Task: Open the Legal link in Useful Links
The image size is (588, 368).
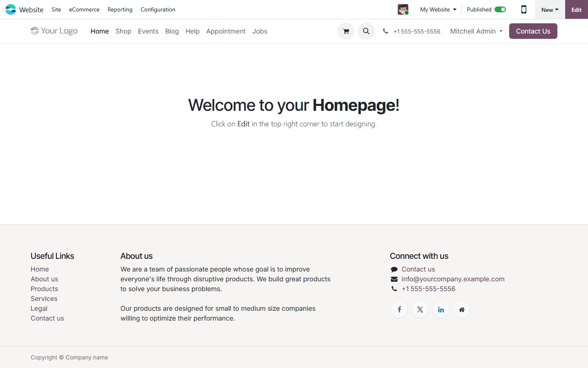Action: point(39,308)
